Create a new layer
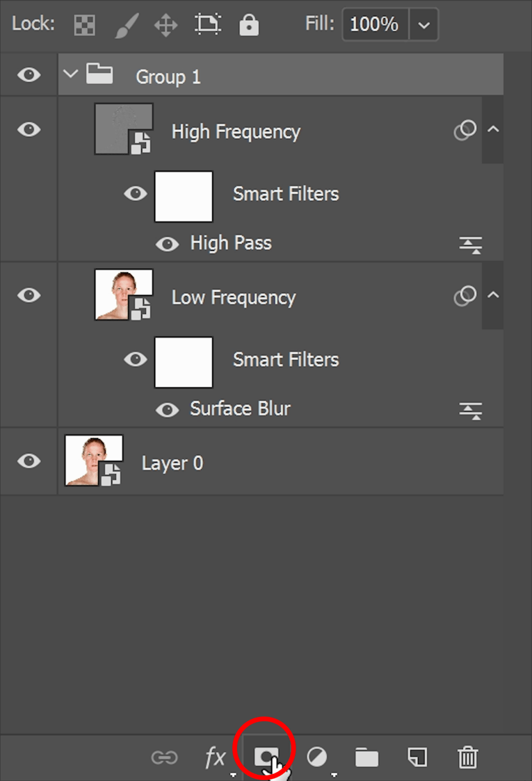 click(417, 757)
